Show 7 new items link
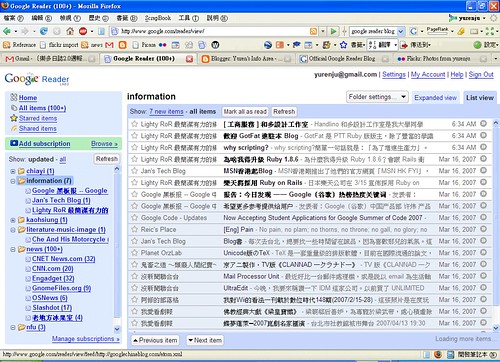 166,112
